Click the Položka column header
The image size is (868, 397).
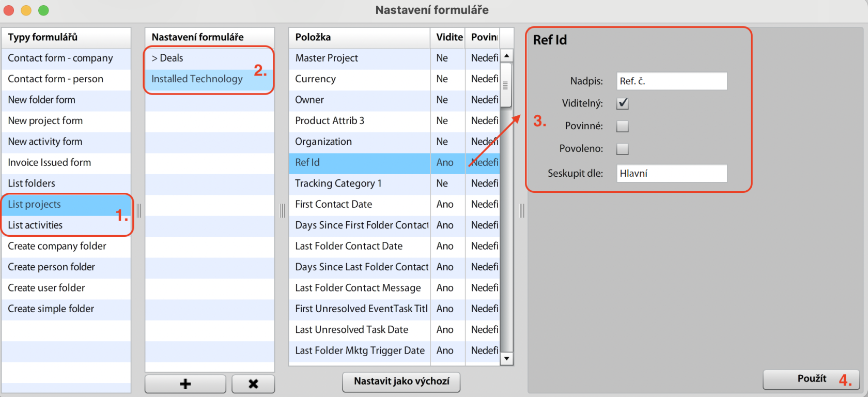click(359, 37)
